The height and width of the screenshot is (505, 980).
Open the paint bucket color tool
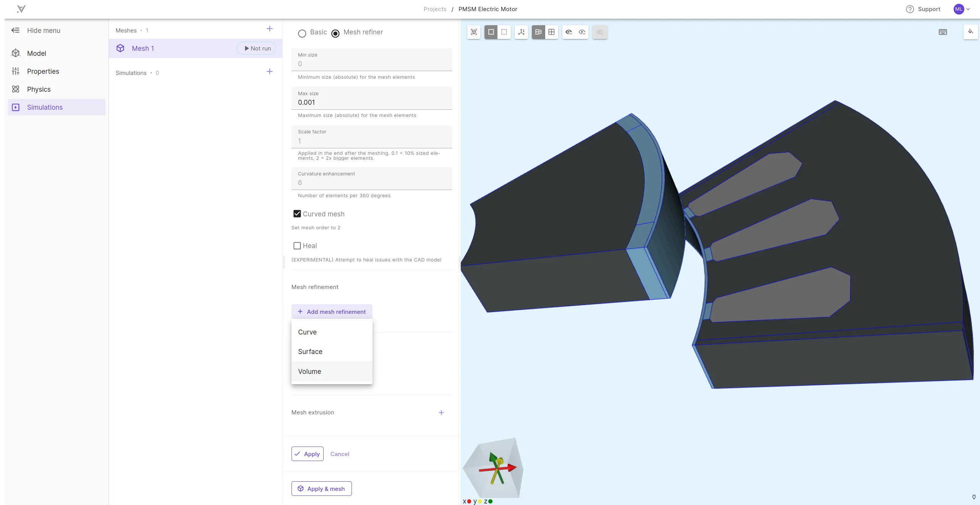tap(970, 32)
